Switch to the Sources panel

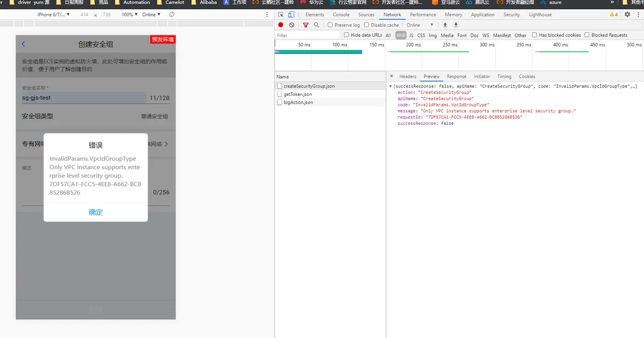(366, 15)
